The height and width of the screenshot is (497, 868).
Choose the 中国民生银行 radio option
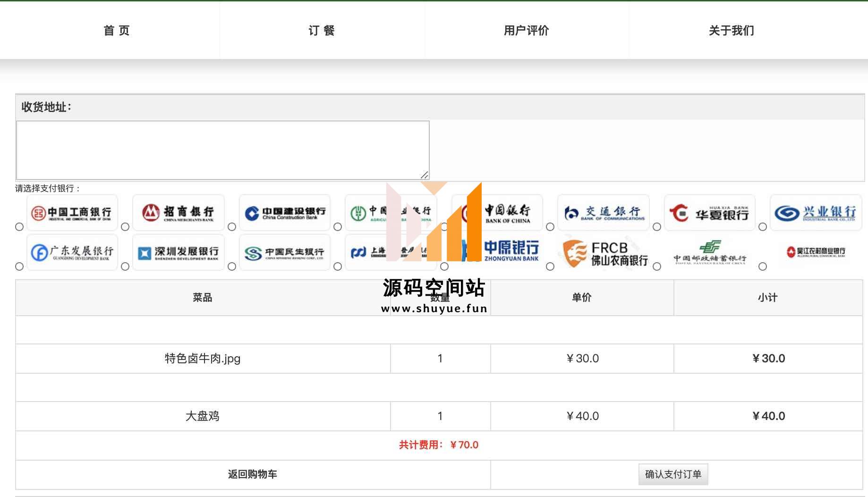click(x=232, y=266)
